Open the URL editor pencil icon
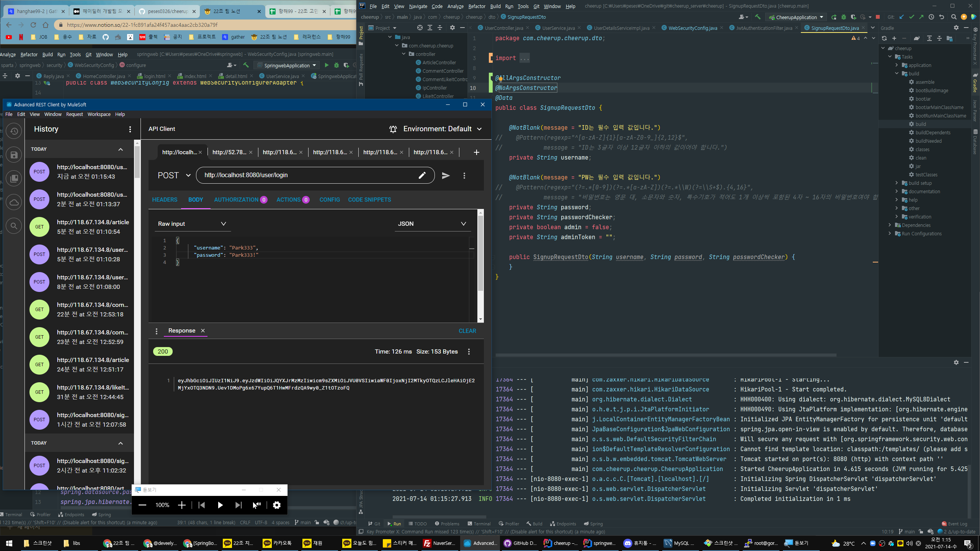 point(422,175)
